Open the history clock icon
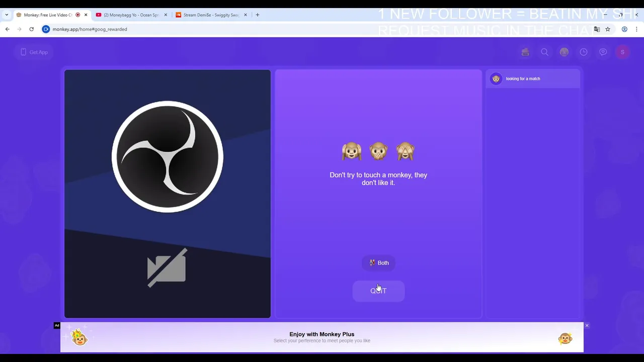 (584, 52)
